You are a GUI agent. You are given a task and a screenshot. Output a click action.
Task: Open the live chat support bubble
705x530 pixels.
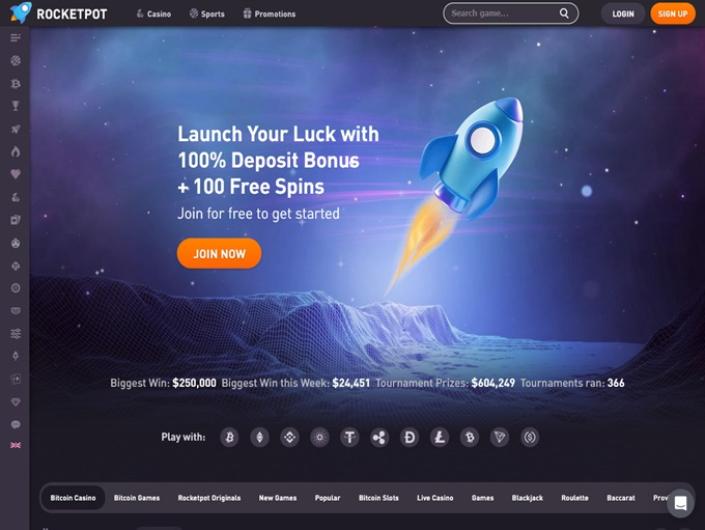[x=680, y=503]
